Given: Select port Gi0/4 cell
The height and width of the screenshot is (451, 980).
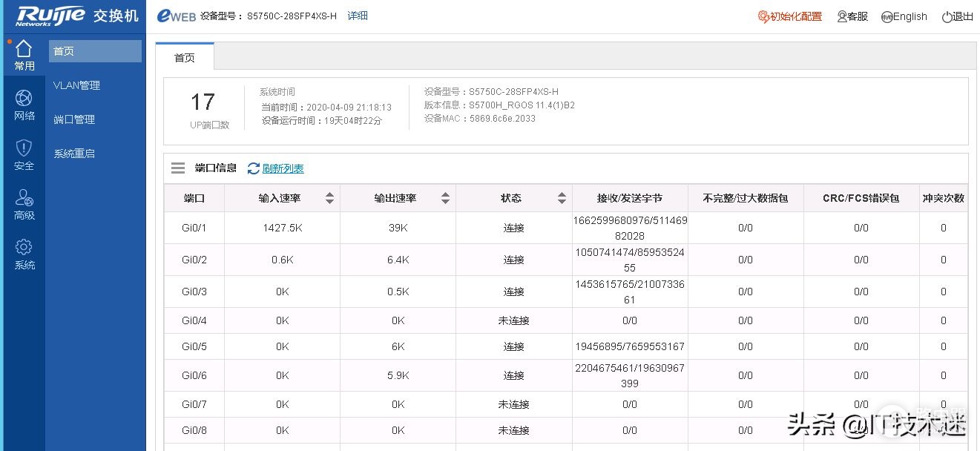Looking at the screenshot, I should click(x=194, y=320).
